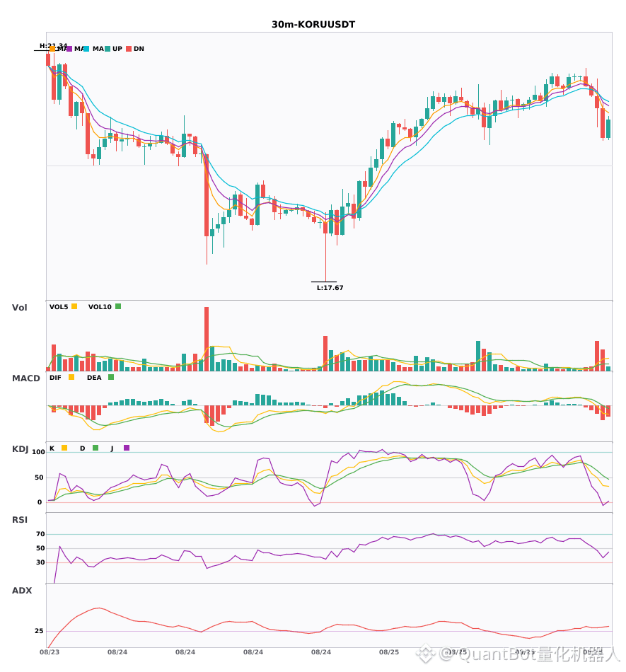Screen dimensions: 626x672
Task: Click the purple MA legend swatch
Action: coord(69,49)
